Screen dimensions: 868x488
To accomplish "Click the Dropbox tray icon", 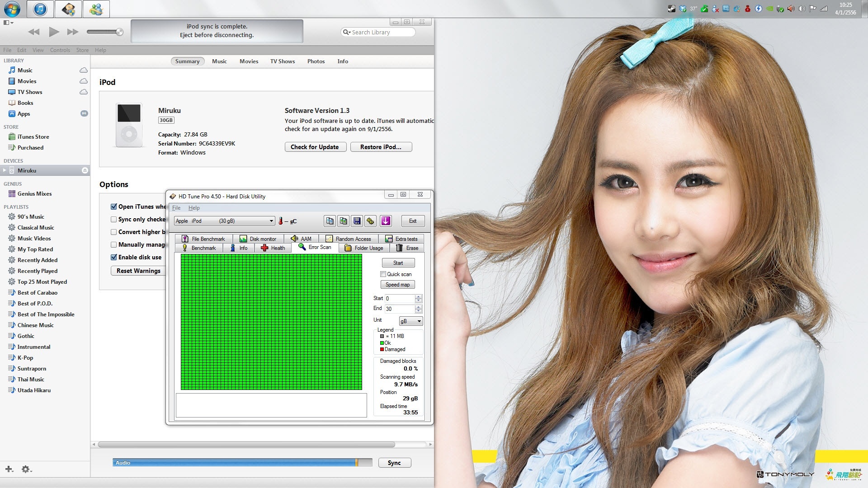I will (683, 9).
